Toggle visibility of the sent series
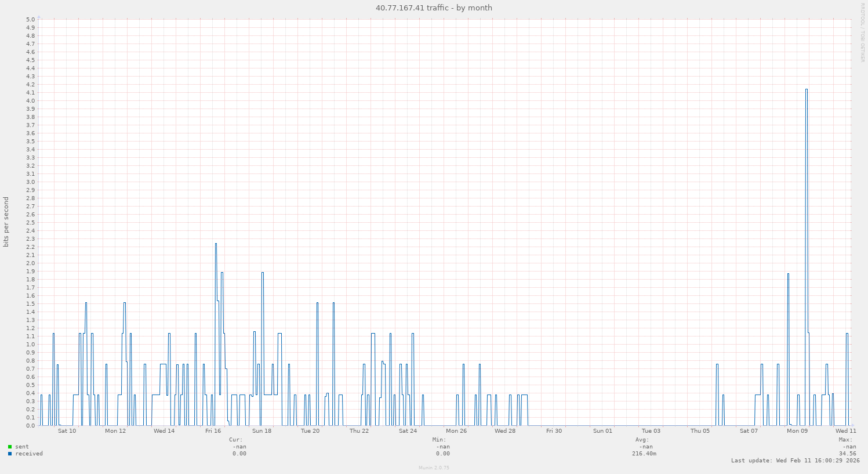 pos(21,447)
